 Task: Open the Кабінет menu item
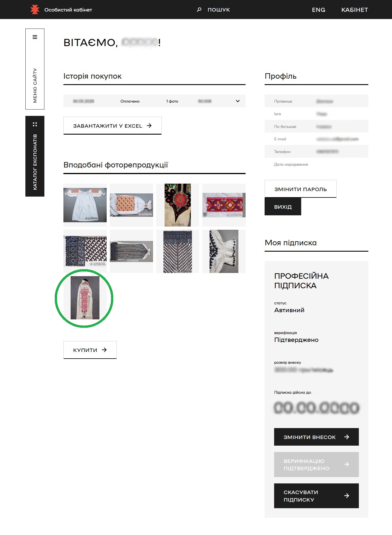(x=355, y=10)
